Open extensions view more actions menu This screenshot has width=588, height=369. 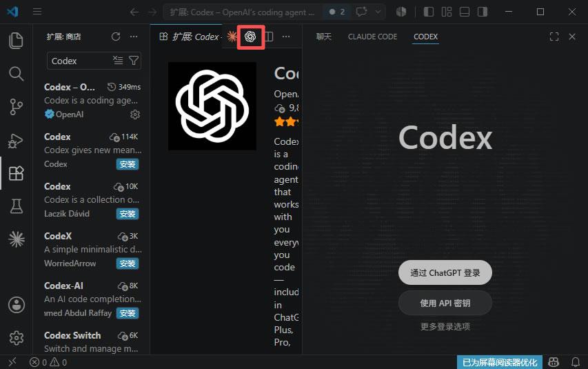(x=134, y=37)
